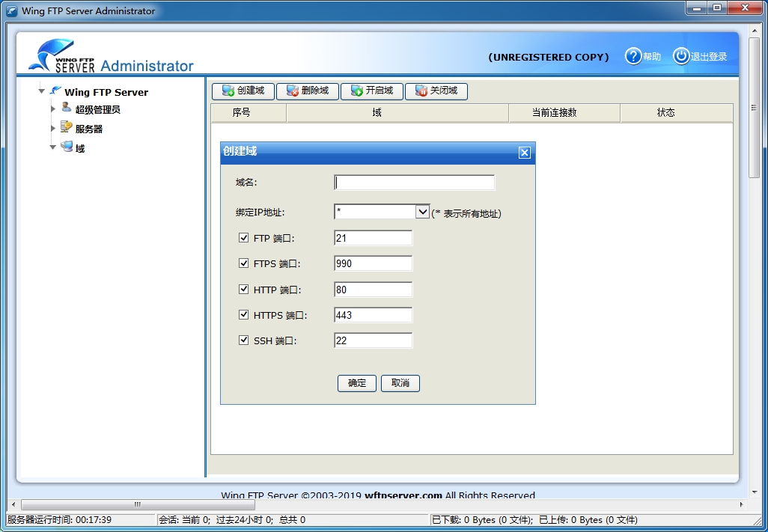Viewport: 768px width, 532px height.
Task: Select 服务器 in the tree
Action: [88, 129]
